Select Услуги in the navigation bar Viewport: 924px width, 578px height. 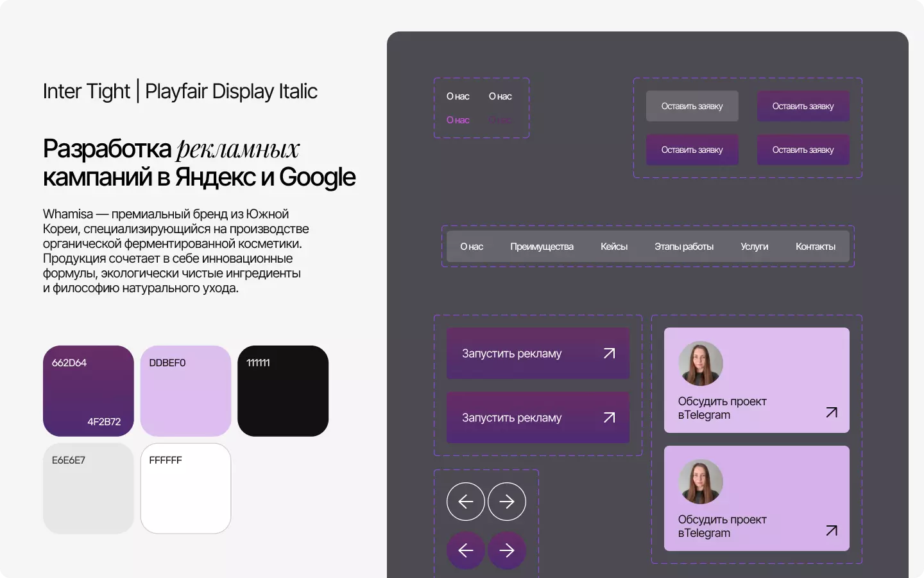pyautogui.click(x=754, y=247)
